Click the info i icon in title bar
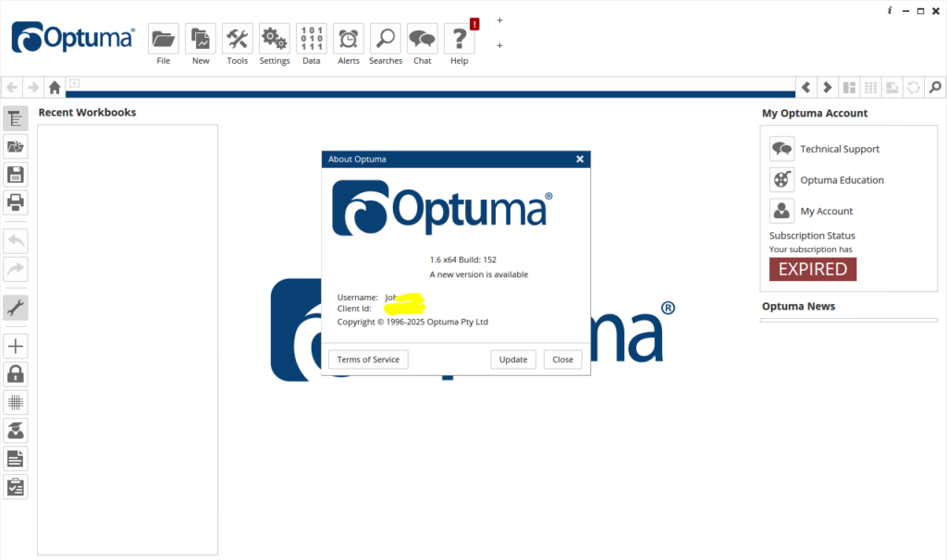 pyautogui.click(x=890, y=10)
